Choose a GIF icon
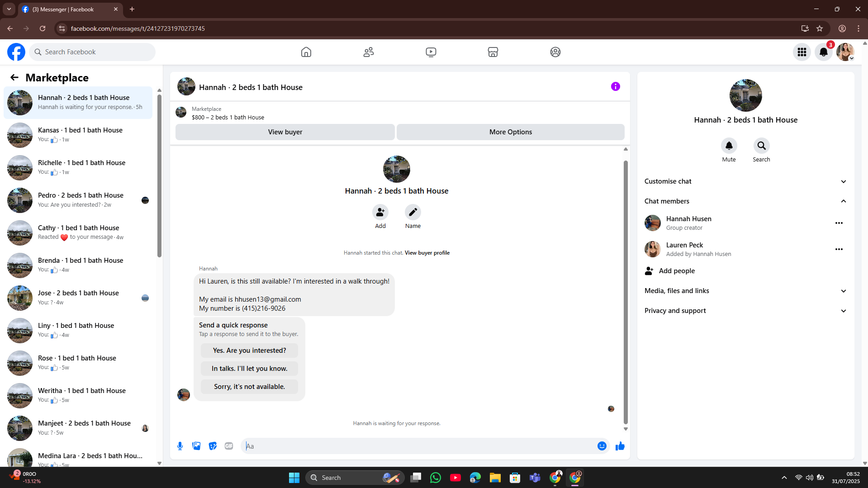This screenshot has height=488, width=868. point(229,446)
